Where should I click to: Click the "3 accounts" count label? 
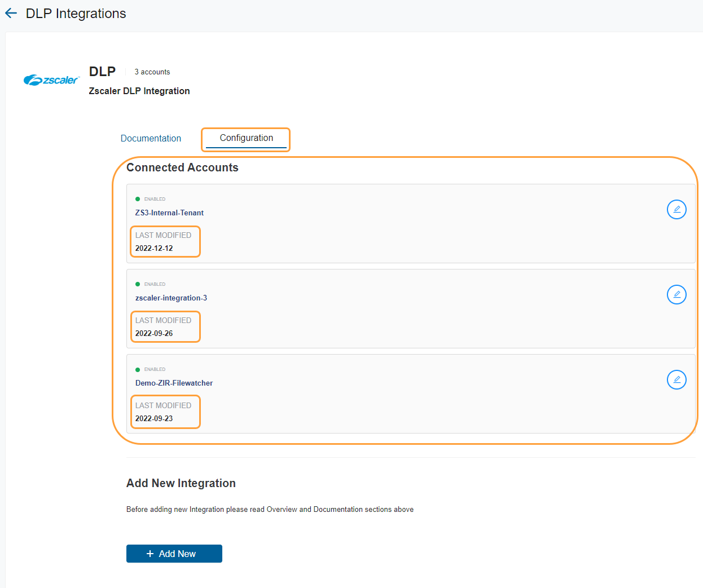tap(152, 72)
